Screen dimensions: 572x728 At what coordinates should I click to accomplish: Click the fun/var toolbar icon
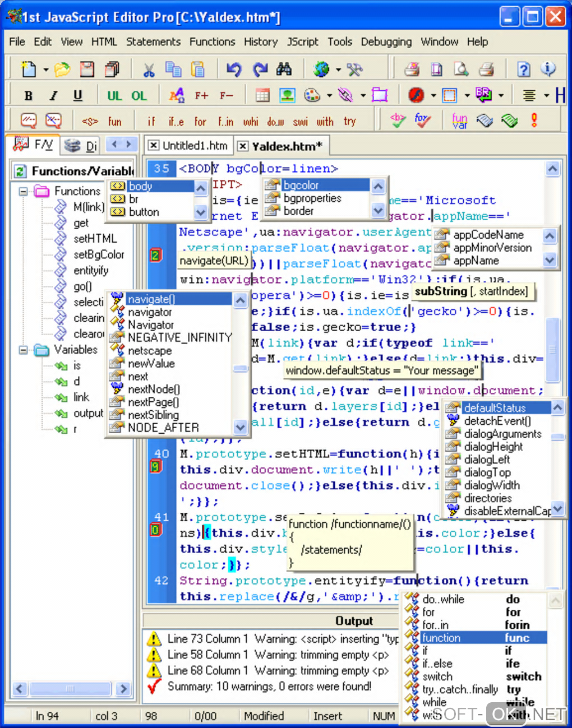460,120
